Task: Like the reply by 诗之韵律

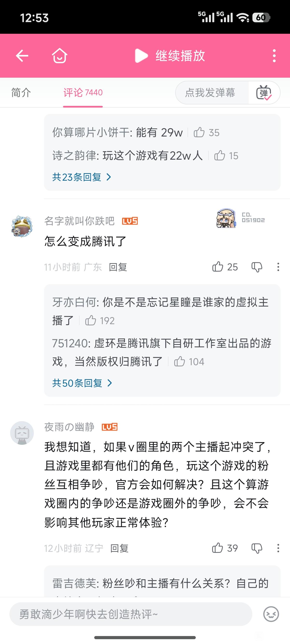Action: click(220, 156)
